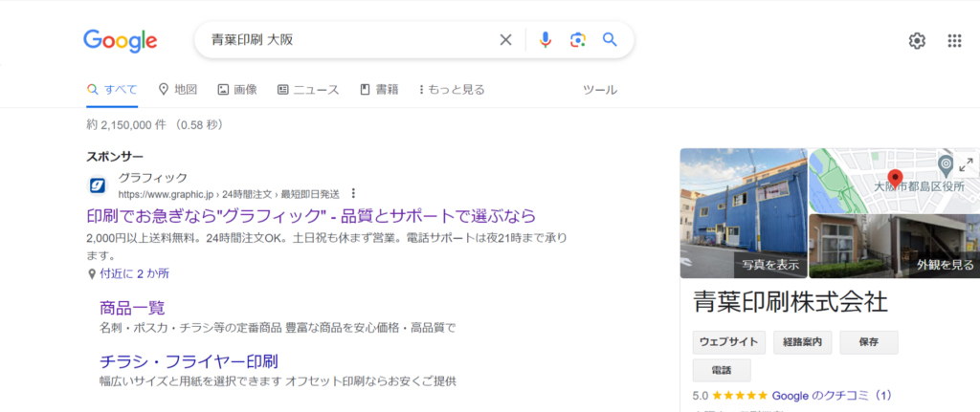This screenshot has height=412, width=980.
Task: Switch to the 画像 tab
Action: [237, 90]
